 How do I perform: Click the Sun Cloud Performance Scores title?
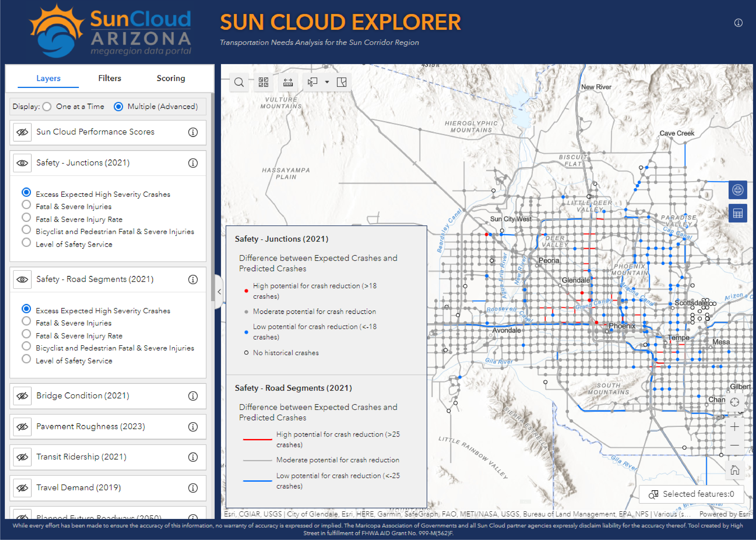(95, 132)
